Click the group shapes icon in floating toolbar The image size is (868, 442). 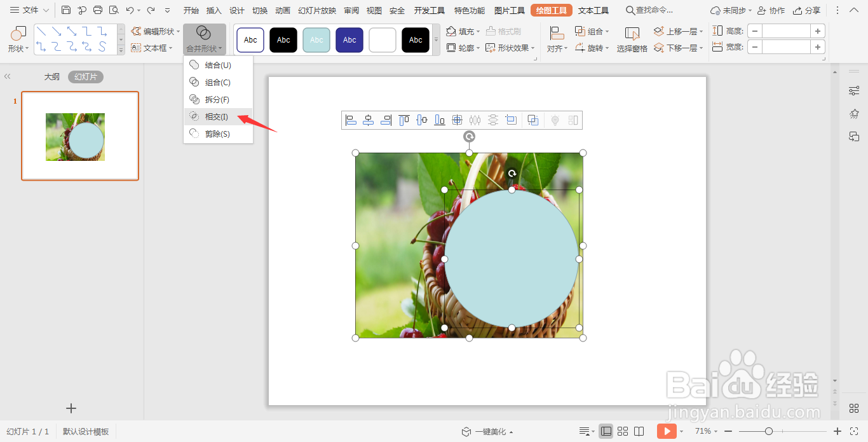533,120
